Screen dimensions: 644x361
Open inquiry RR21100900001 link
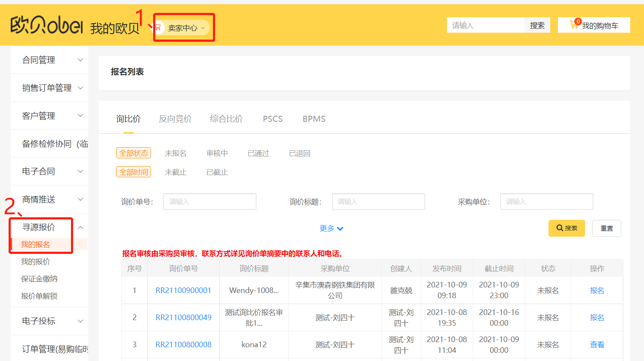tap(183, 290)
